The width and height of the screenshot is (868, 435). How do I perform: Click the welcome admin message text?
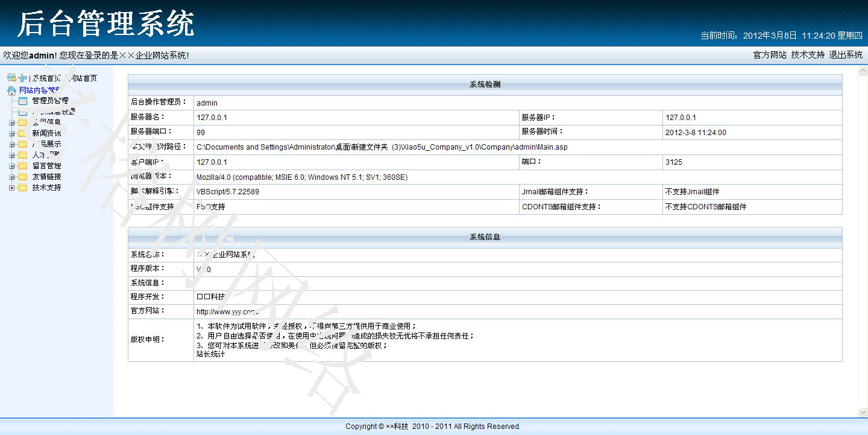tap(96, 56)
